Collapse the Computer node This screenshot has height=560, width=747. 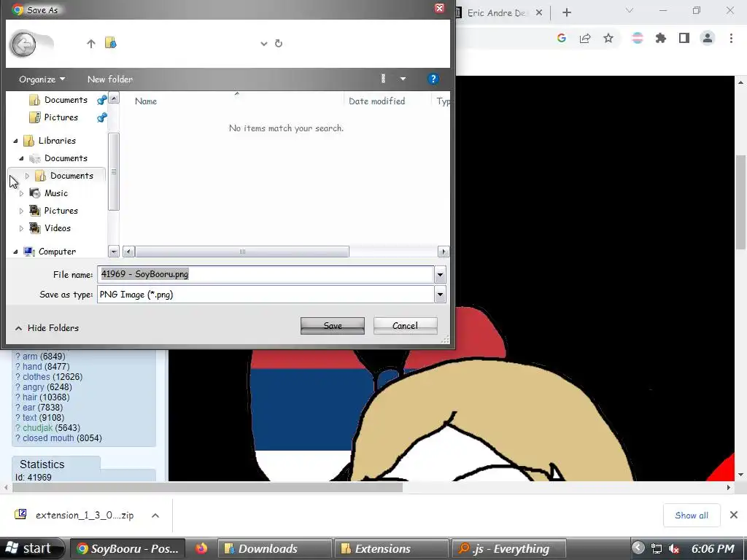(16, 252)
